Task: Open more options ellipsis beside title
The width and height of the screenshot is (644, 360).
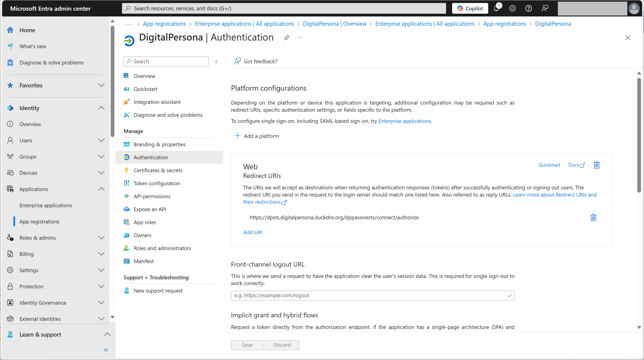Action: [300, 38]
